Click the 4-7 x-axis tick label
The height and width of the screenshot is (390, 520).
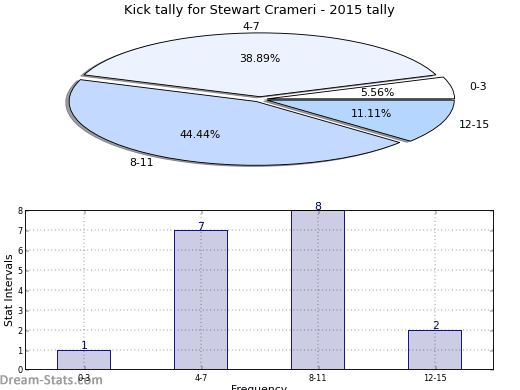pyautogui.click(x=201, y=378)
